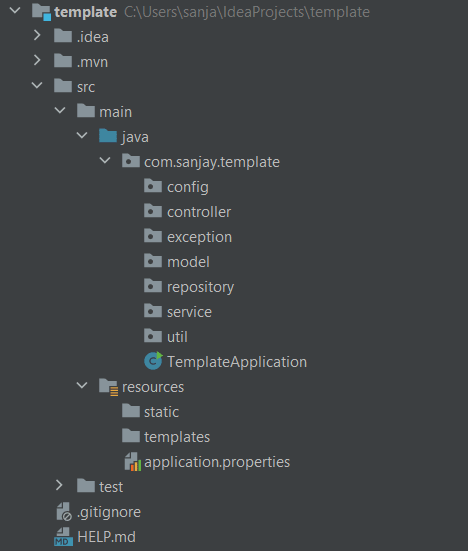Select the application.properties file name
The height and width of the screenshot is (551, 468).
(217, 462)
